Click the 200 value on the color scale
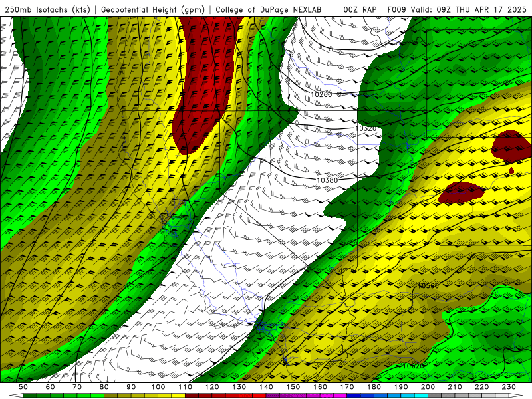This screenshot has height=399, width=532. pos(428,387)
